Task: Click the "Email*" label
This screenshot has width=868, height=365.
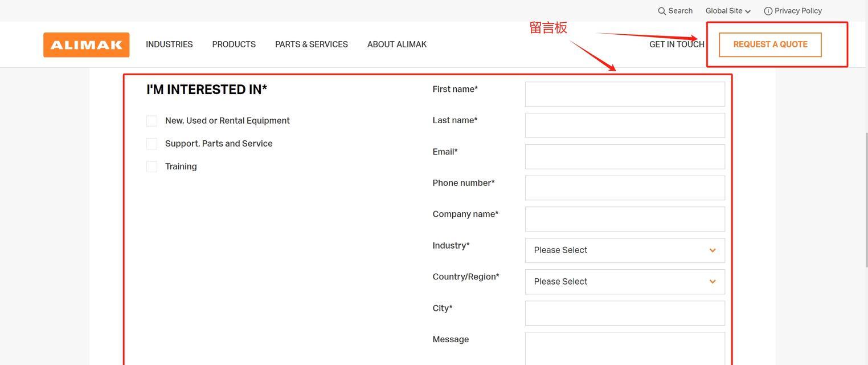Action: [445, 152]
